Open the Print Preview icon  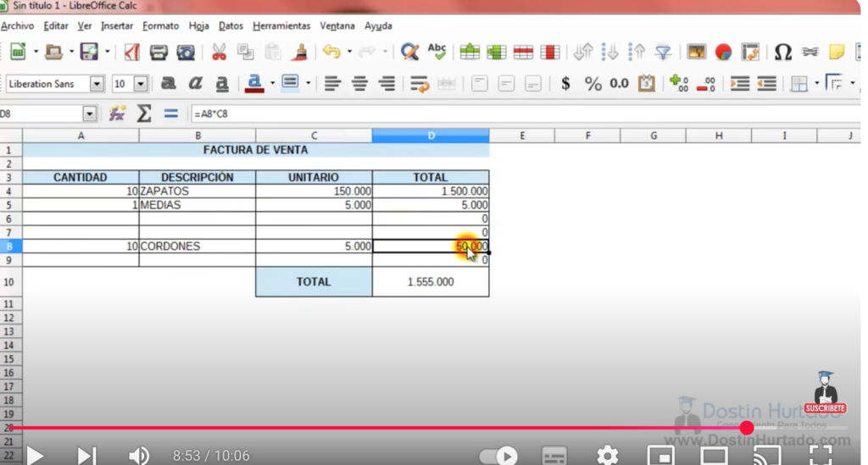186,52
